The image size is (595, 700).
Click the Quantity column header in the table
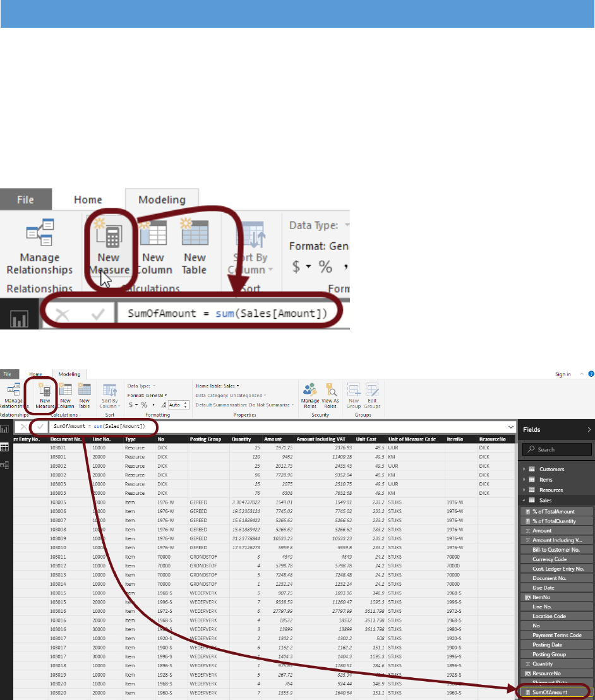click(x=245, y=439)
